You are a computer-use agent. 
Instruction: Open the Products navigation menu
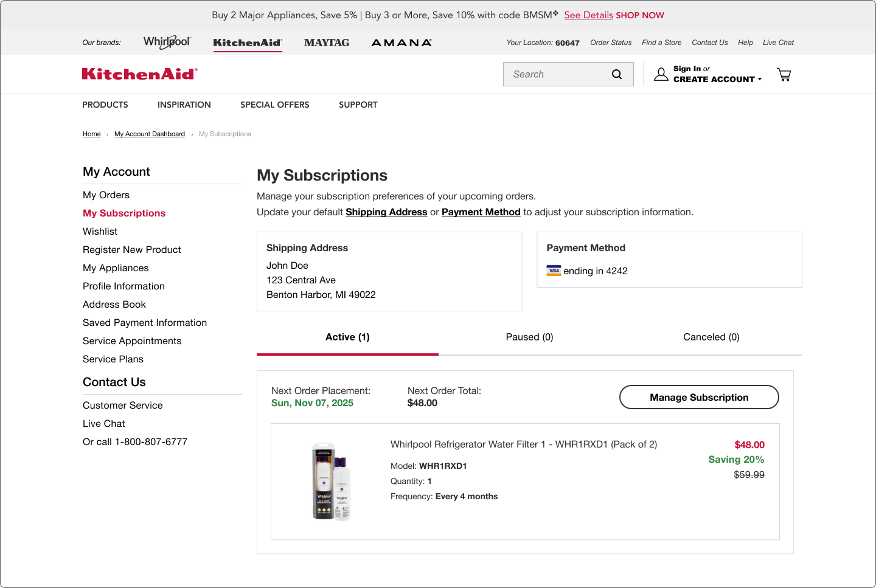coord(105,105)
